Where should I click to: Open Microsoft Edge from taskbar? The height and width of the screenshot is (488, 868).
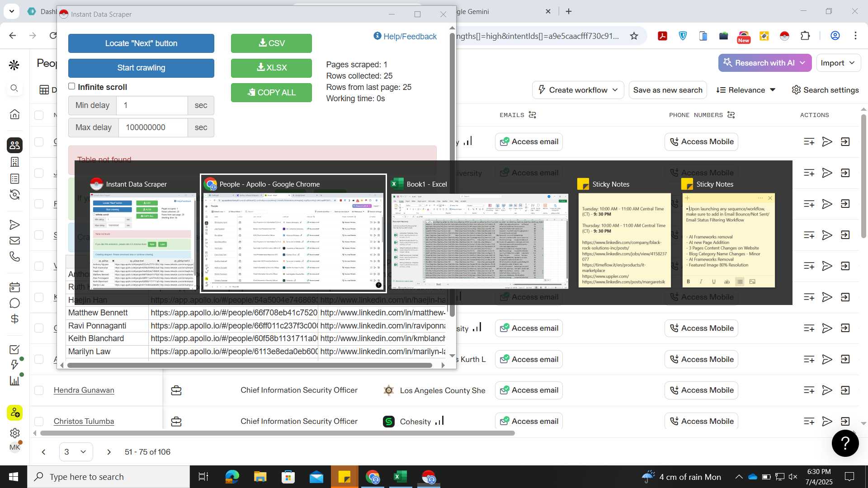click(232, 477)
